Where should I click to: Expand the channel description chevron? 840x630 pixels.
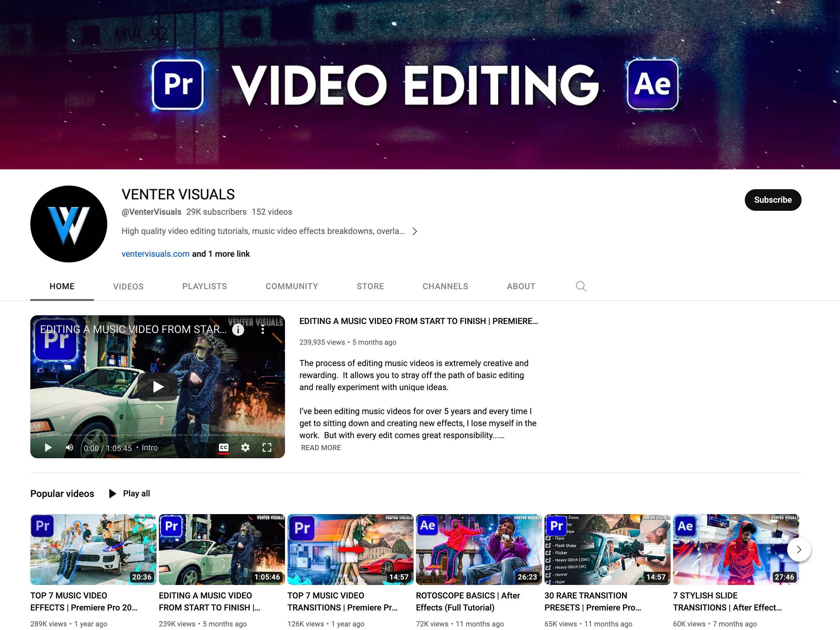pos(415,231)
